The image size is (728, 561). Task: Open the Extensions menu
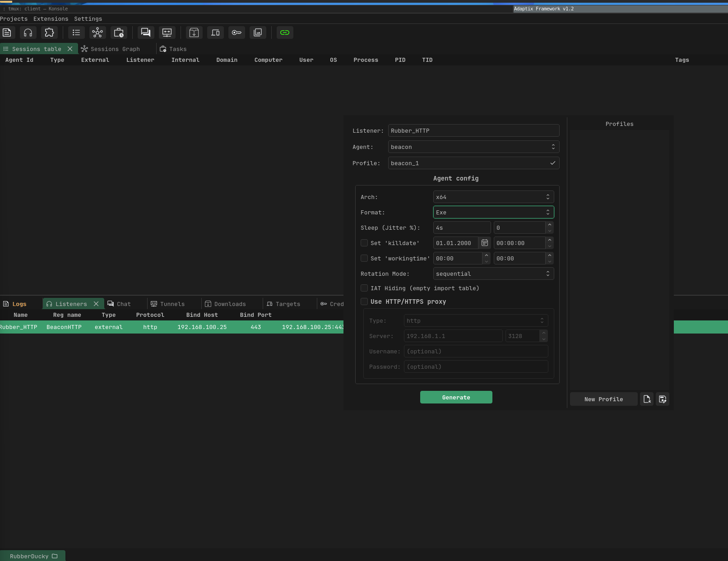[x=51, y=19]
